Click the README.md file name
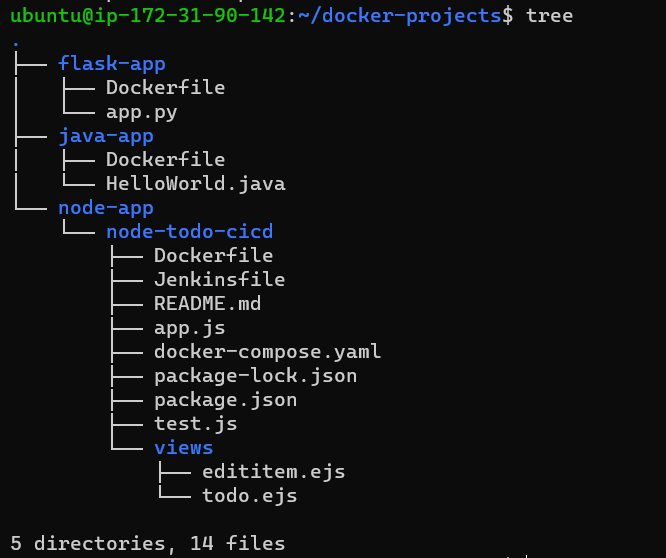 coord(207,304)
